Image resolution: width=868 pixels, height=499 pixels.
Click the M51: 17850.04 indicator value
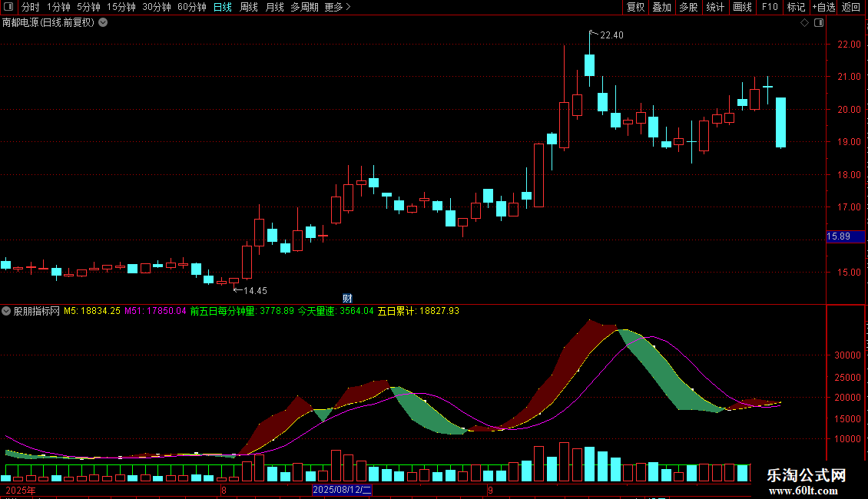(x=155, y=311)
